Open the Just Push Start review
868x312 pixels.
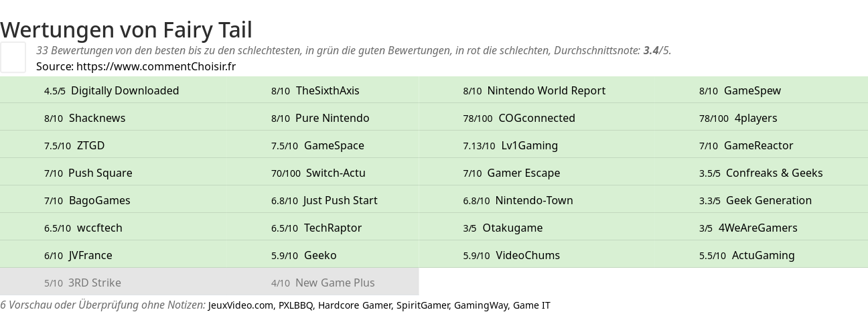tap(340, 200)
